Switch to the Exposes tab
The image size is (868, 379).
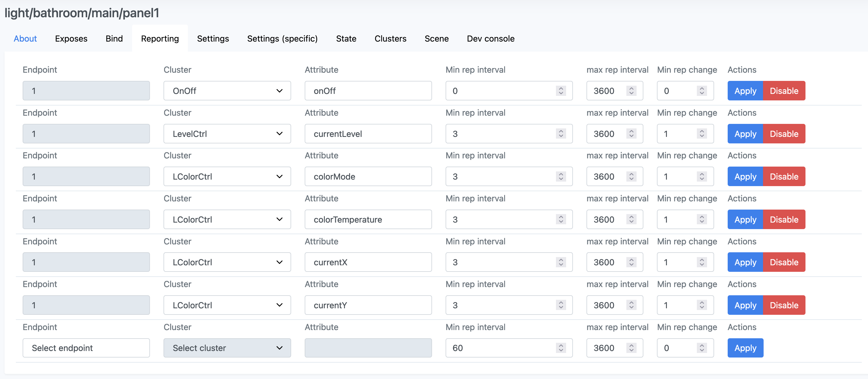71,39
